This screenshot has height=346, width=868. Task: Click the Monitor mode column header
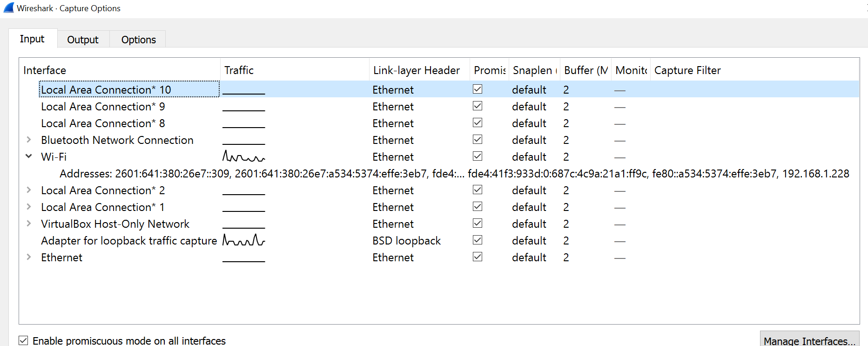point(631,70)
